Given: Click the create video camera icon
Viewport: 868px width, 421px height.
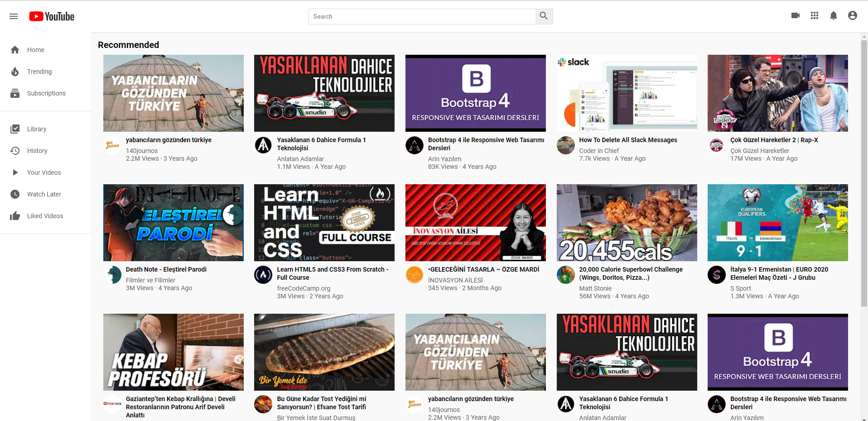Looking at the screenshot, I should tap(795, 15).
